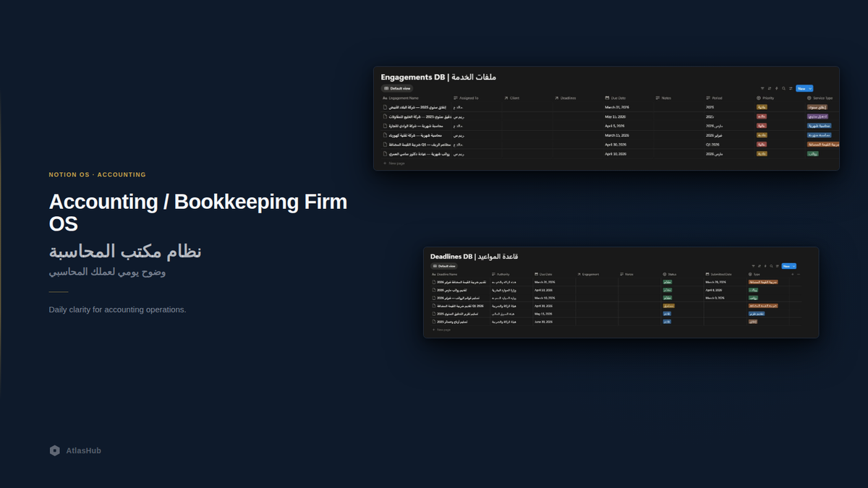
Task: Open Notes column header in Deadlines DB
Action: [x=627, y=274]
